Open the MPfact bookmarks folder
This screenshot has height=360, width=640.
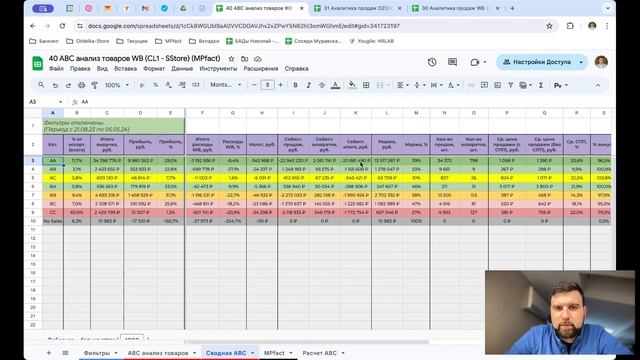[x=168, y=41]
